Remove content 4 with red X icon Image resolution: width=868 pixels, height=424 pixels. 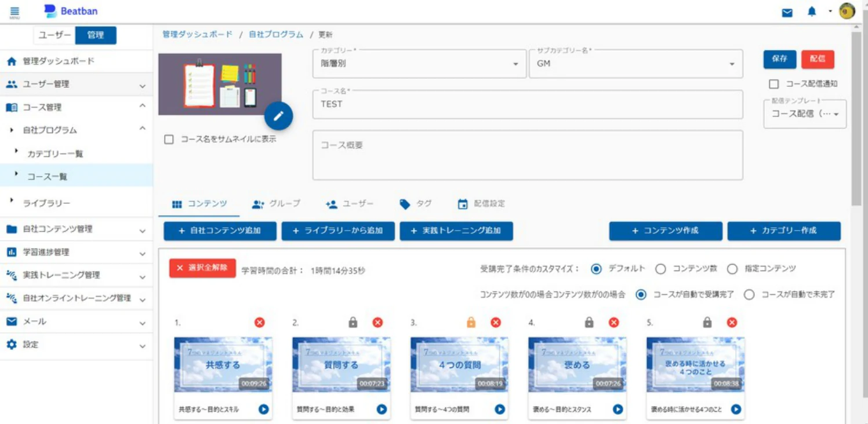(x=613, y=323)
